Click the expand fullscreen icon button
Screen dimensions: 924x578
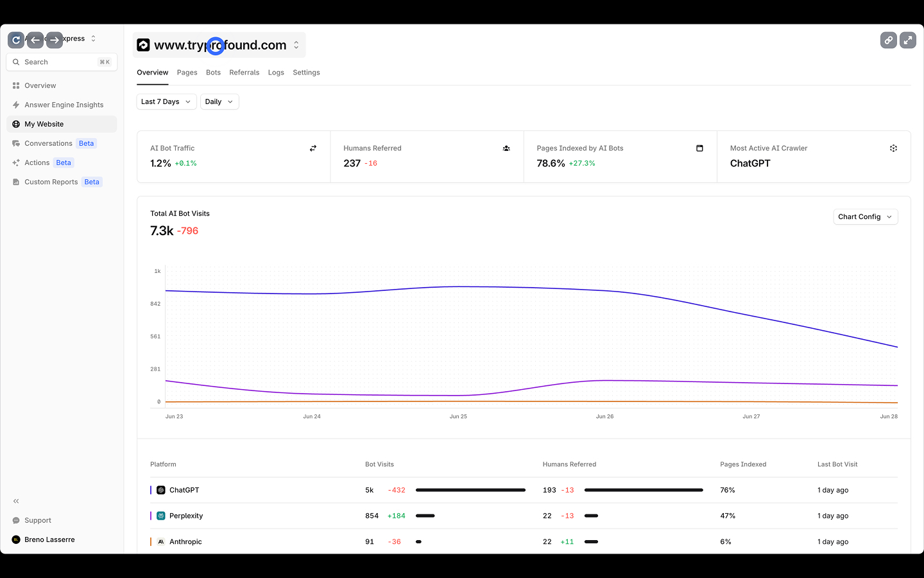click(x=908, y=40)
